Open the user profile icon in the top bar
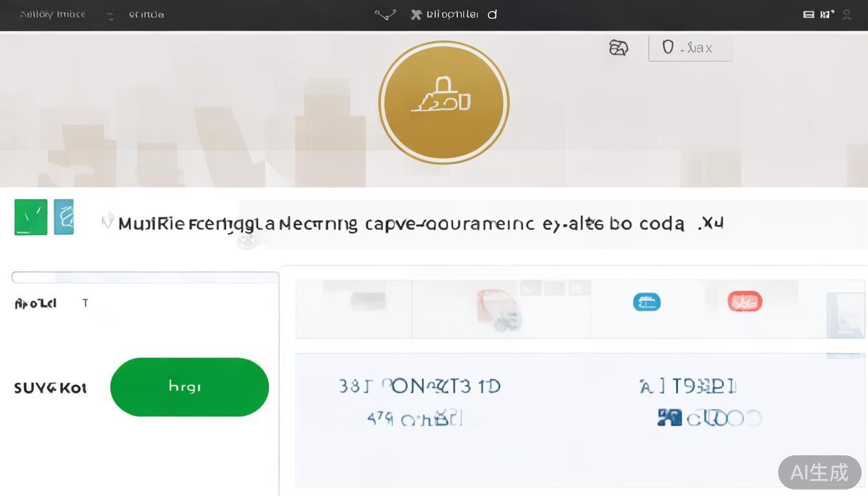This screenshot has height=496, width=868. click(x=847, y=14)
